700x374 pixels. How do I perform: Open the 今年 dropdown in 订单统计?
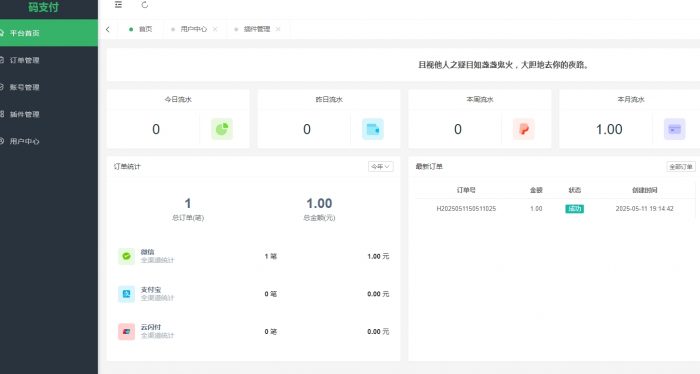pos(381,166)
